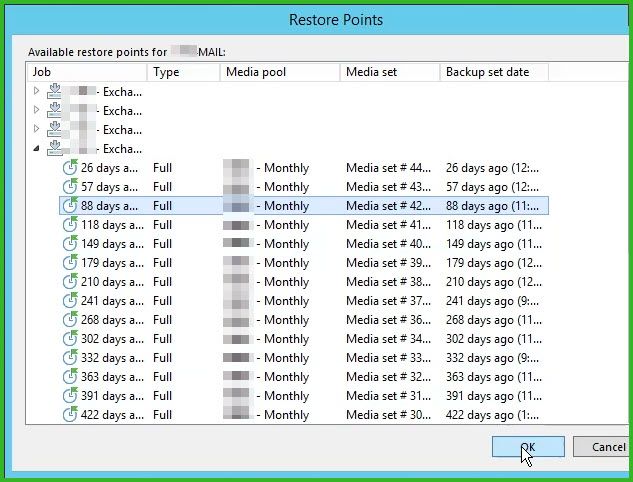This screenshot has width=633, height=482.
Task: Expand the first Exchange job node
Action: [37, 92]
